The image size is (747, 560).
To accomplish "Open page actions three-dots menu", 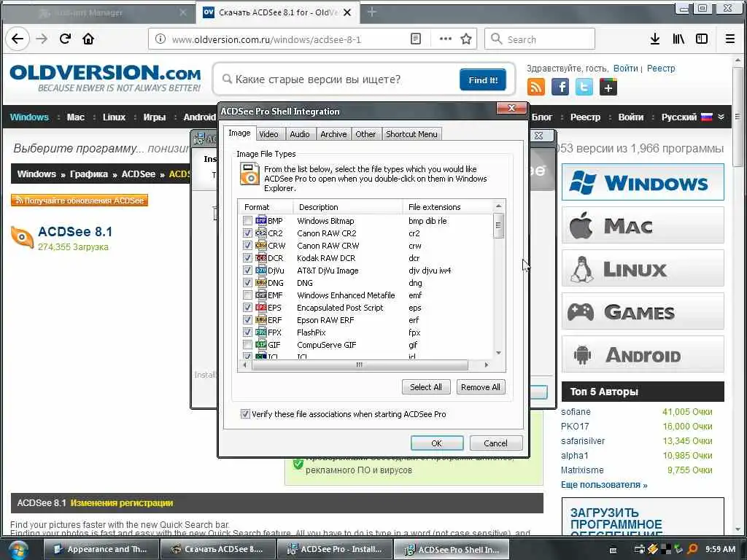I will pyautogui.click(x=446, y=39).
